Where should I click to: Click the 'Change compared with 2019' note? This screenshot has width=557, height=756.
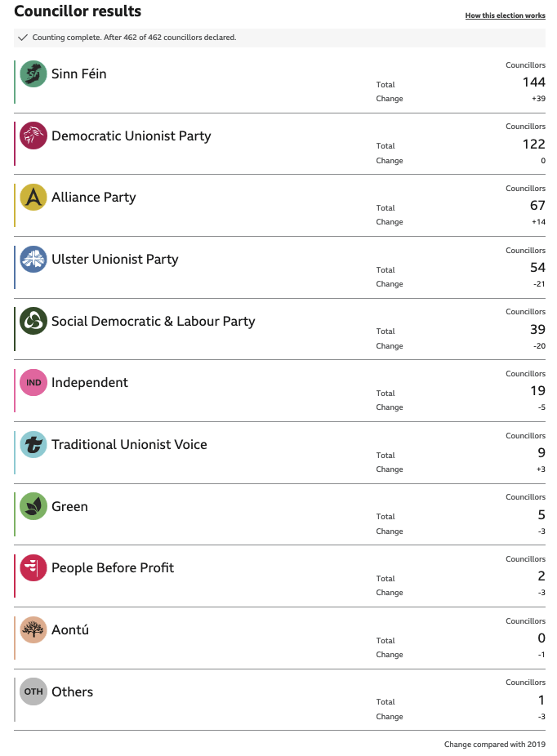(495, 745)
